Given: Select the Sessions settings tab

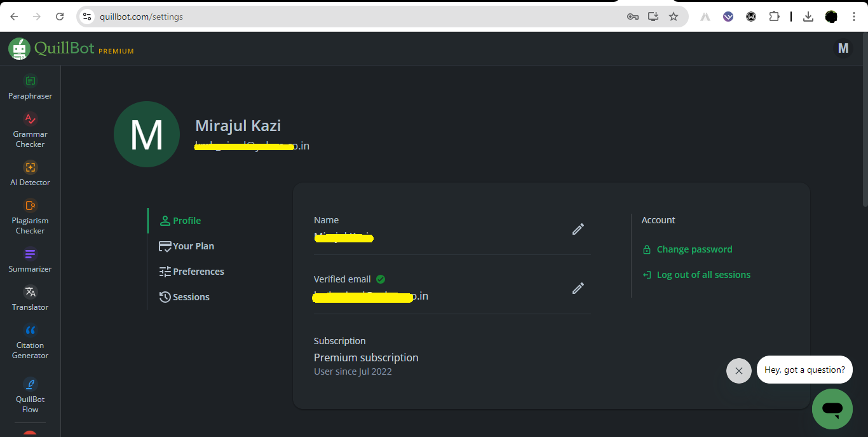Looking at the screenshot, I should 184,297.
